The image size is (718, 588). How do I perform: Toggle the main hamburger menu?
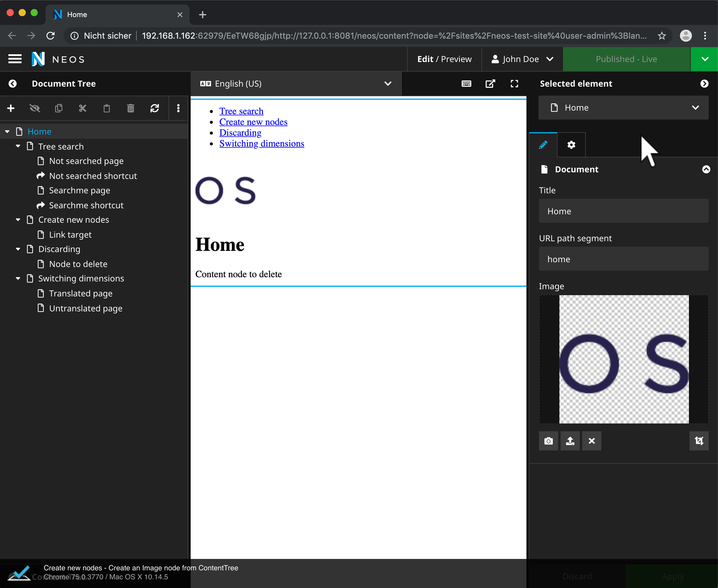pos(15,59)
